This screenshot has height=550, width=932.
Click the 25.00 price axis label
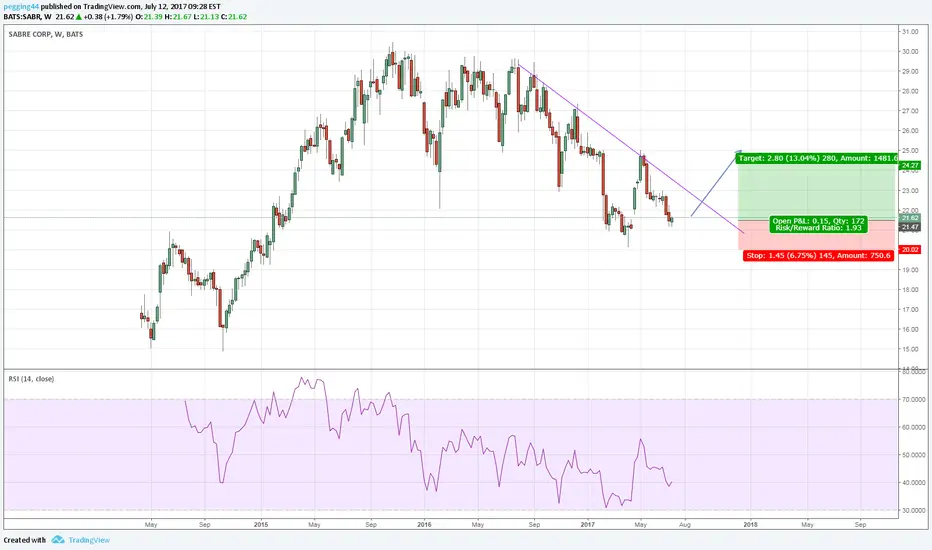click(x=910, y=150)
